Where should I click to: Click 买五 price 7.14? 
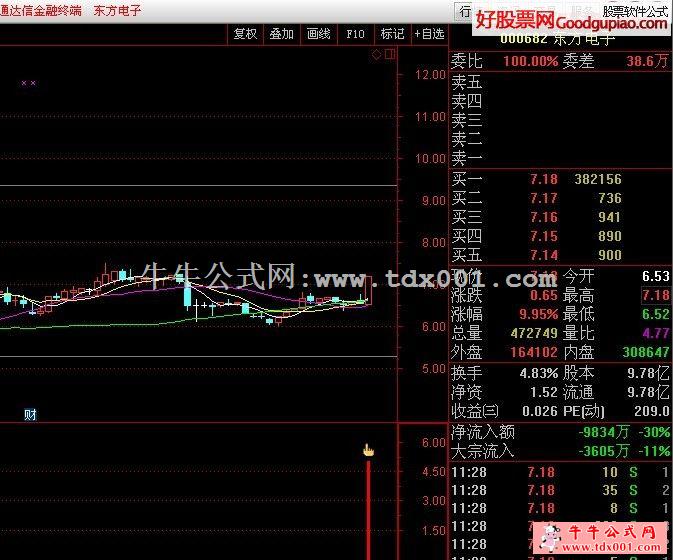(x=544, y=255)
